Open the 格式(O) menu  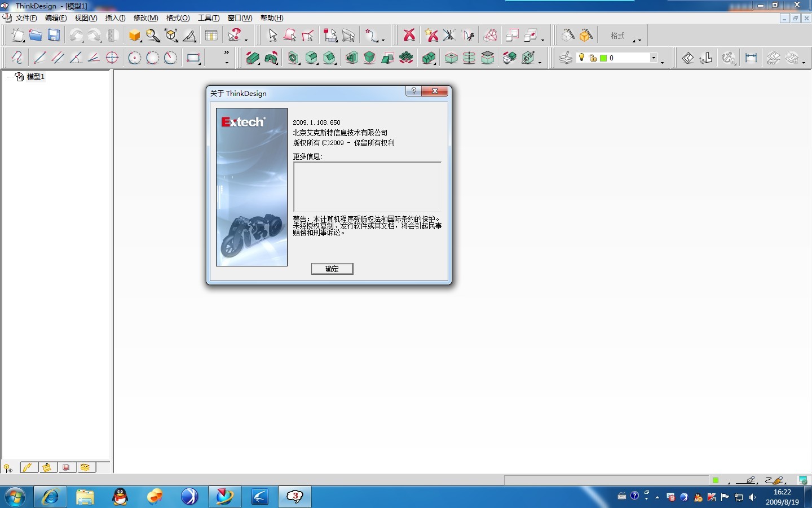[x=178, y=18]
